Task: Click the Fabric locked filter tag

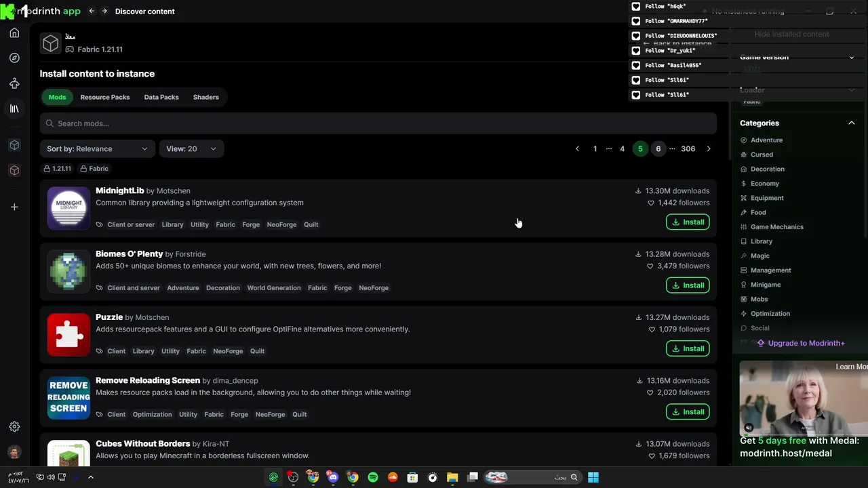Action: point(94,168)
